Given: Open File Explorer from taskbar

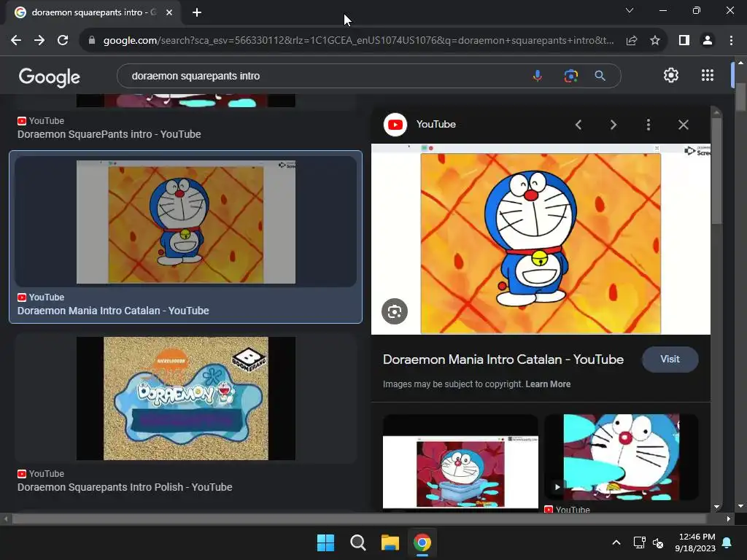Looking at the screenshot, I should coord(390,542).
